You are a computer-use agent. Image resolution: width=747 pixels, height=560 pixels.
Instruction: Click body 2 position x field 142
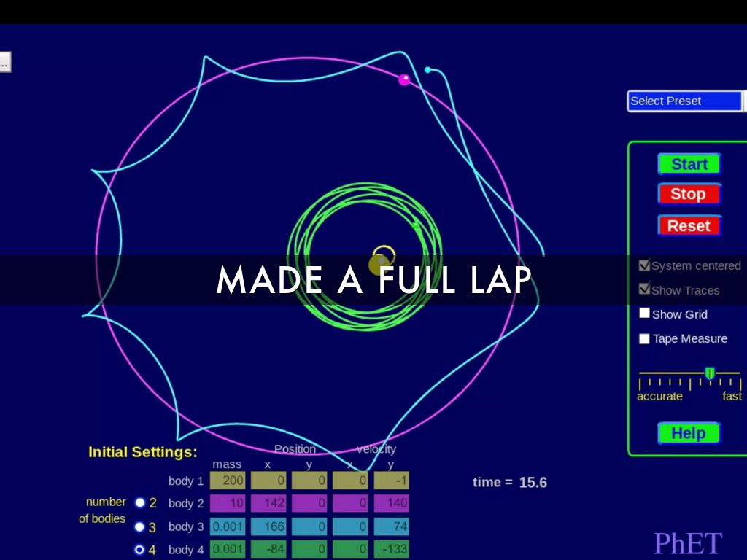pos(268,503)
